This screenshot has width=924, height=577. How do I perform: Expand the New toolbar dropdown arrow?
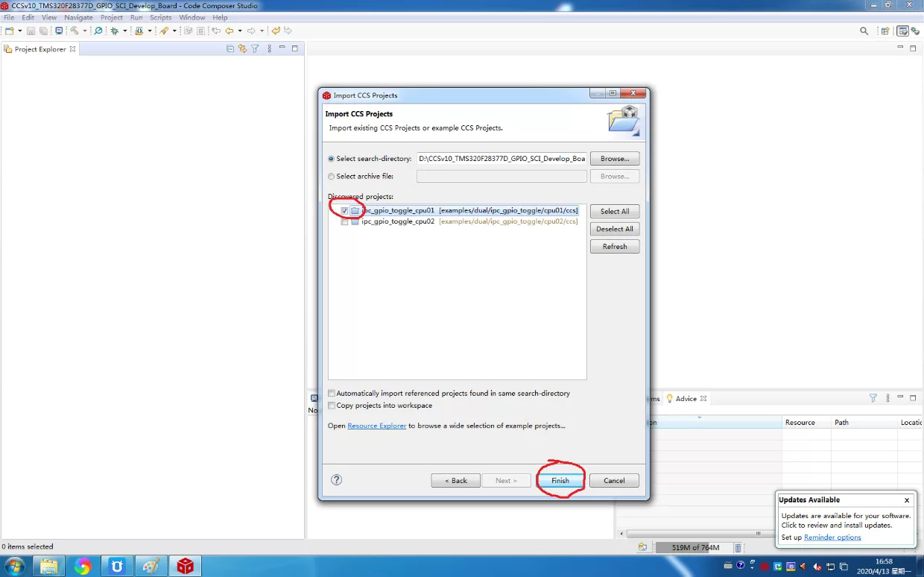[20, 31]
